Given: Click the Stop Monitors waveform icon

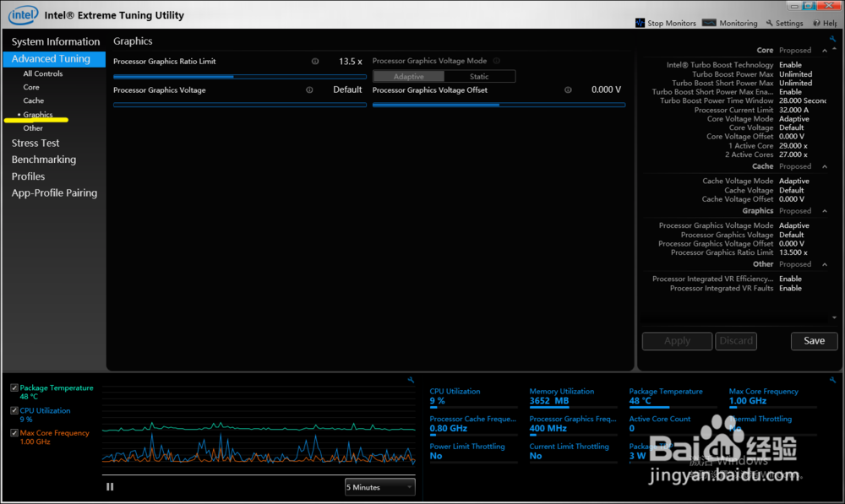Looking at the screenshot, I should 640,23.
